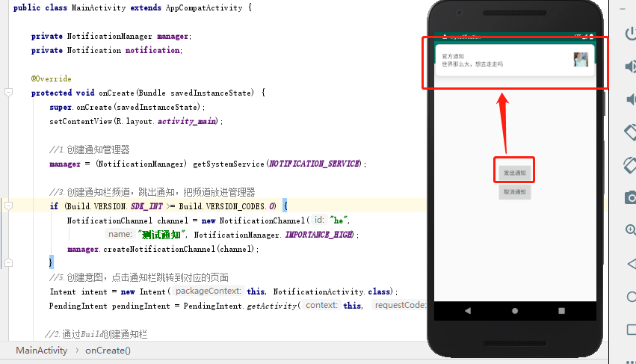Collapse the onCreate method fold marker
Image resolution: width=636 pixels, height=364 pixels.
tap(8, 93)
